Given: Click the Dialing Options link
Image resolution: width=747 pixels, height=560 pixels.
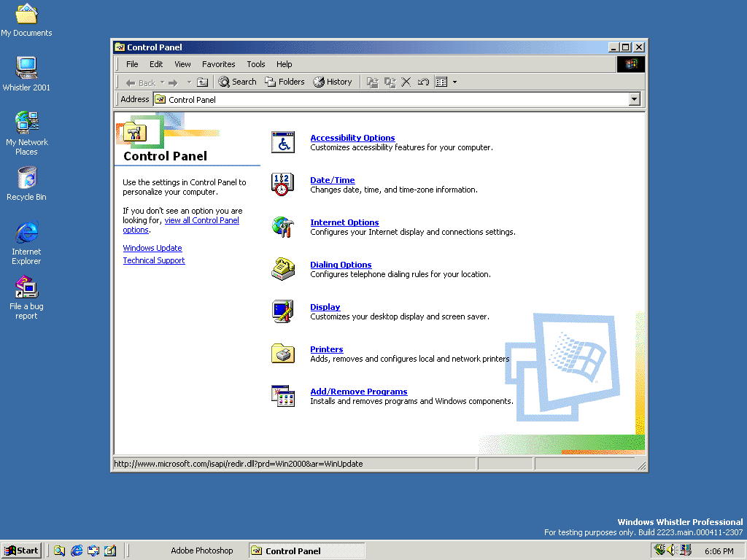Looking at the screenshot, I should point(341,265).
